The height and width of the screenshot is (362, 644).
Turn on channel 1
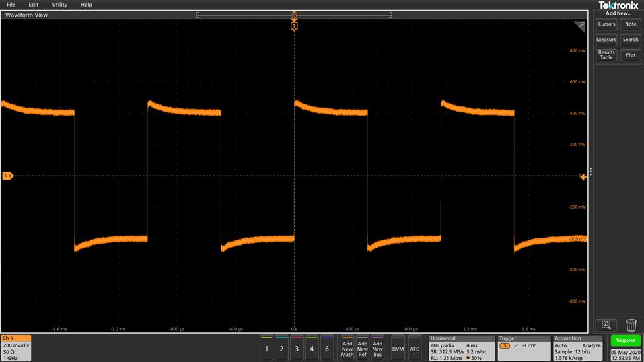[266, 347]
